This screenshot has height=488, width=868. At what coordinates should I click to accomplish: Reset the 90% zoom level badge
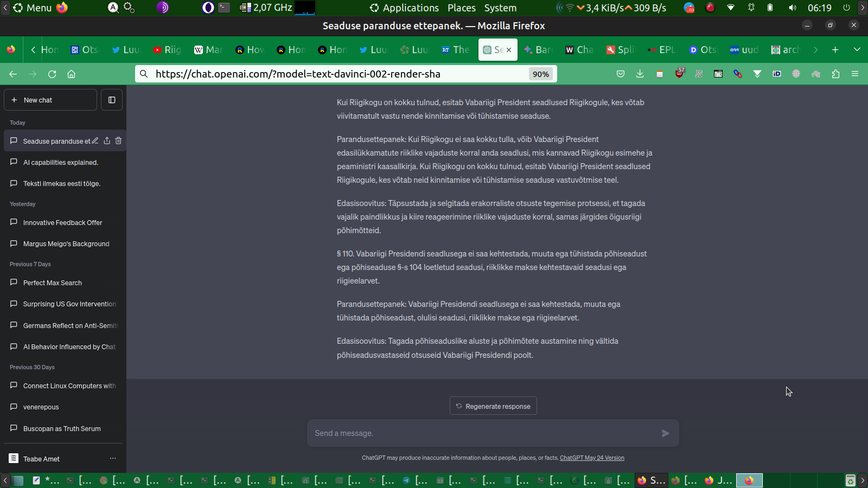[541, 74]
